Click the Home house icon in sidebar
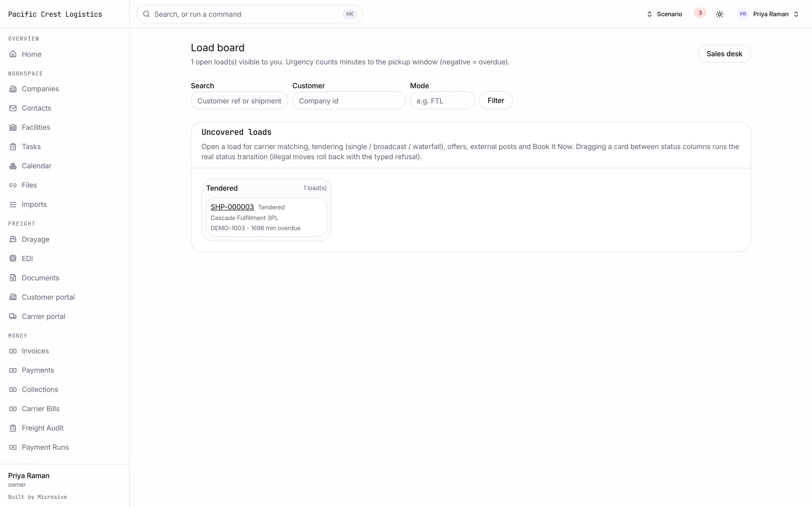 point(13,54)
